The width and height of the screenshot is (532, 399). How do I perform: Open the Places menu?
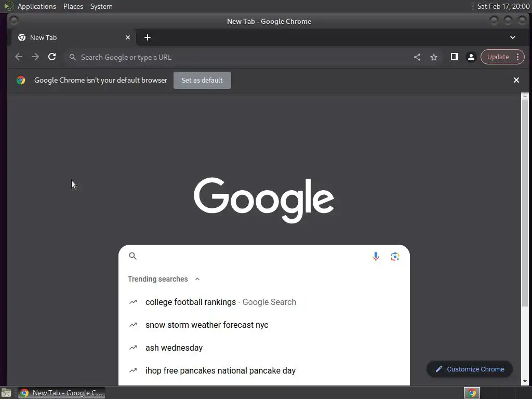pyautogui.click(x=73, y=6)
